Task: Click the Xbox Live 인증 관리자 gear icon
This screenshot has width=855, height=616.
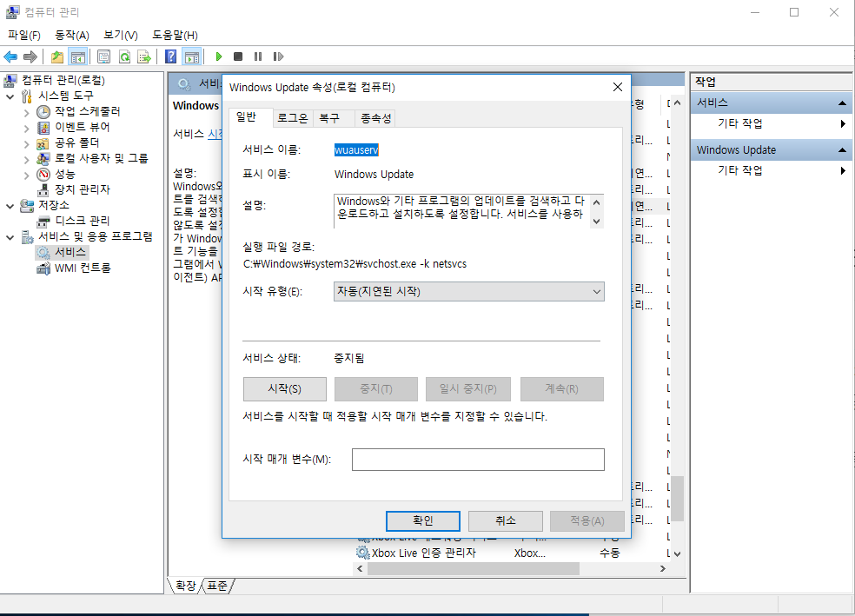Action: click(362, 553)
